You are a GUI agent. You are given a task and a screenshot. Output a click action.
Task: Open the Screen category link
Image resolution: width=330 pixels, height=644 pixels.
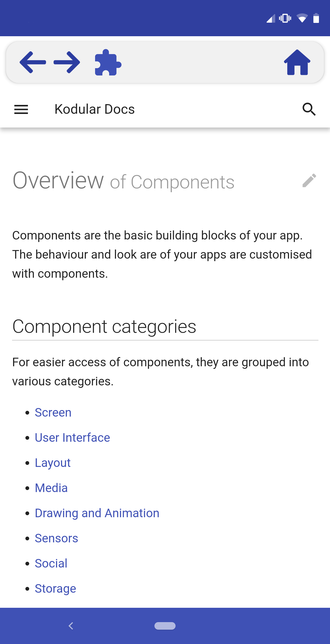[x=53, y=413]
